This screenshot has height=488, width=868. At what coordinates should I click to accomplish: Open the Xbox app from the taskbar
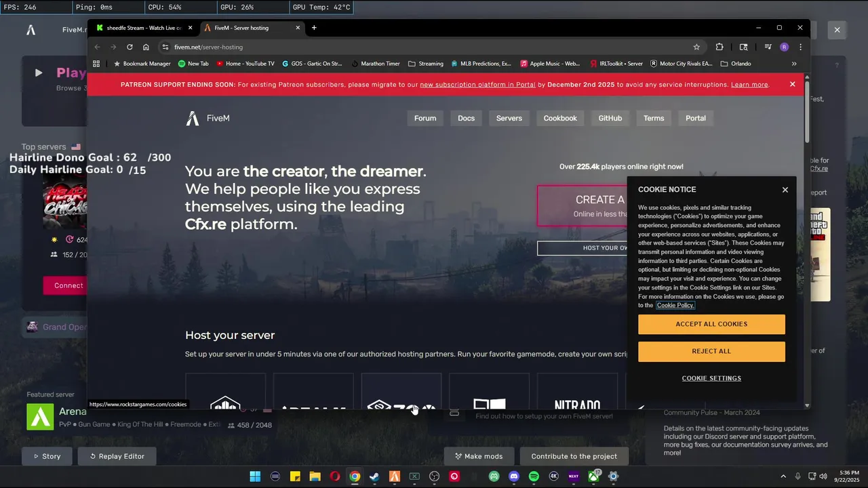(x=593, y=476)
